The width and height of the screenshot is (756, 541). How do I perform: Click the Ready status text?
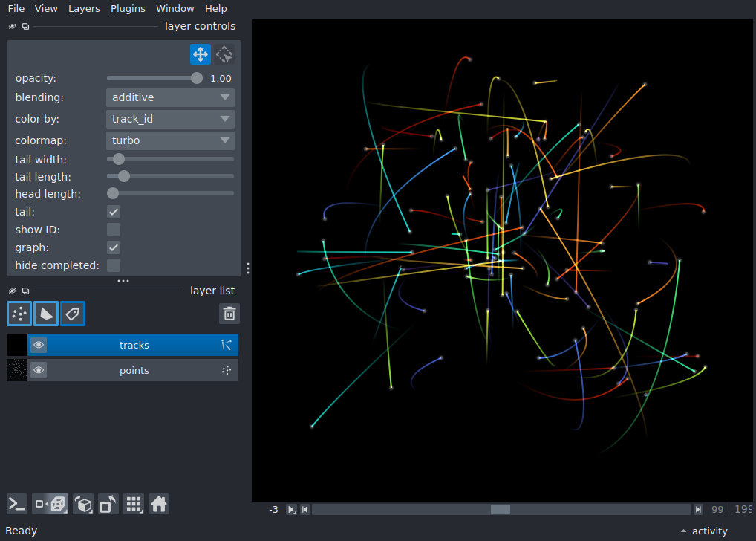coord(22,531)
